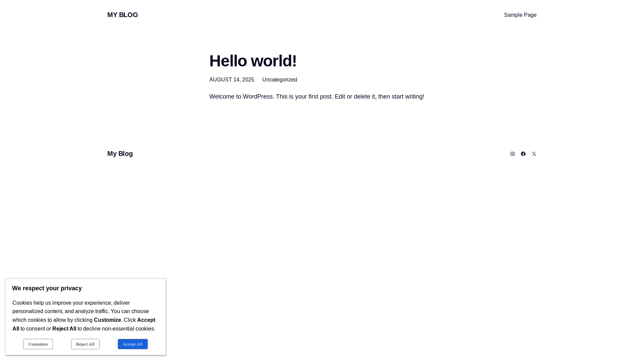Open the X social icon in the footer
Screen dimensions: 644x362
(x=534, y=154)
